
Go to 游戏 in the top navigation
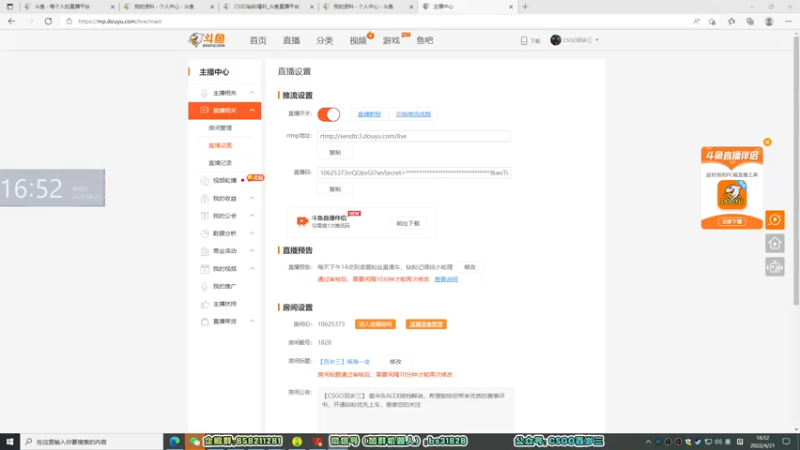coord(391,40)
